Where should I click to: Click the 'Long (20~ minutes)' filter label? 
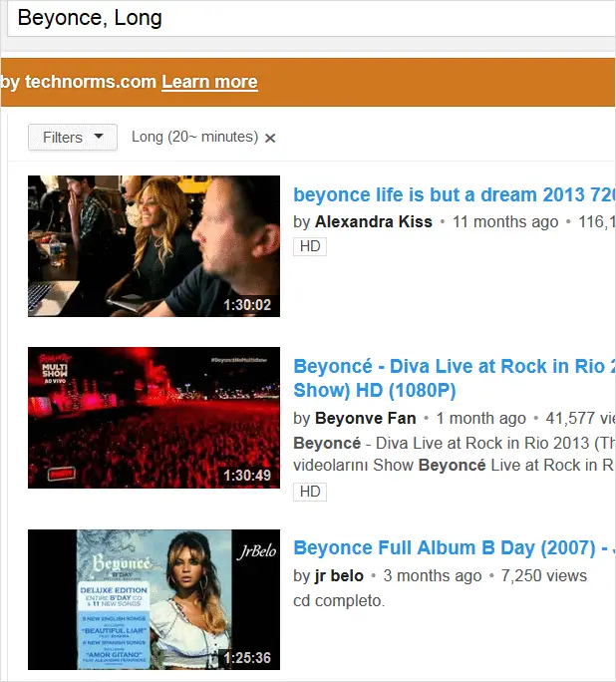[x=194, y=137]
